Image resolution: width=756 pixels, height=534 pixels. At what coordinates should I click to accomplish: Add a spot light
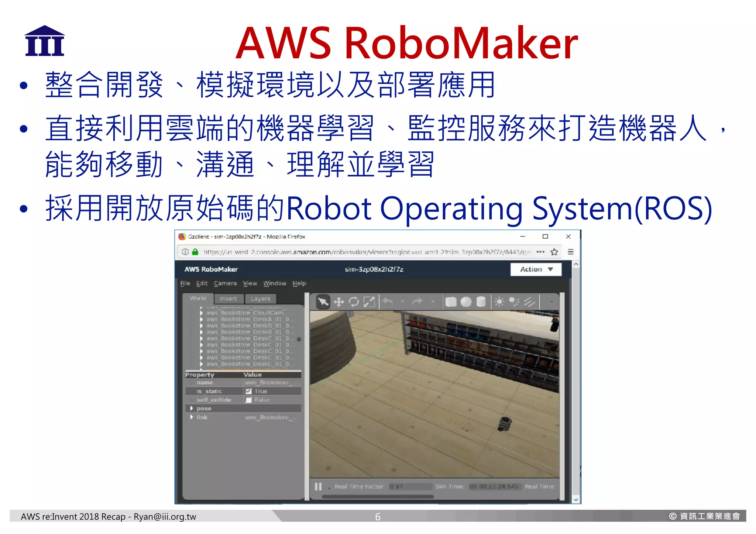(514, 302)
